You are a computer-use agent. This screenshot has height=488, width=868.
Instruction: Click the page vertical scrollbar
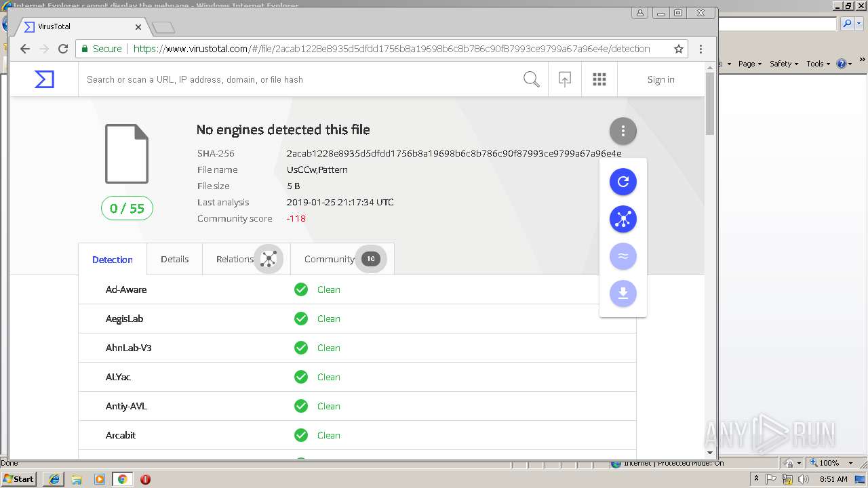pyautogui.click(x=710, y=104)
